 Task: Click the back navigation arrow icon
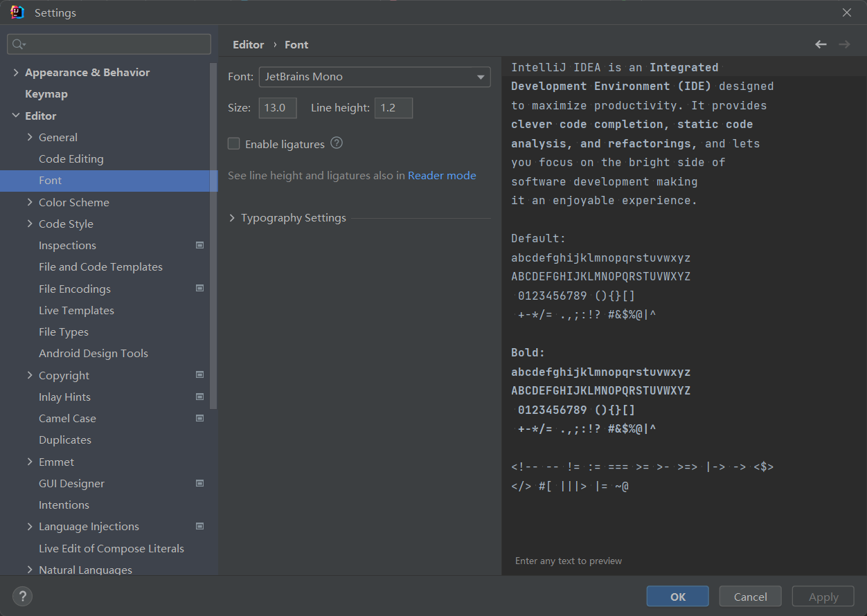(821, 44)
